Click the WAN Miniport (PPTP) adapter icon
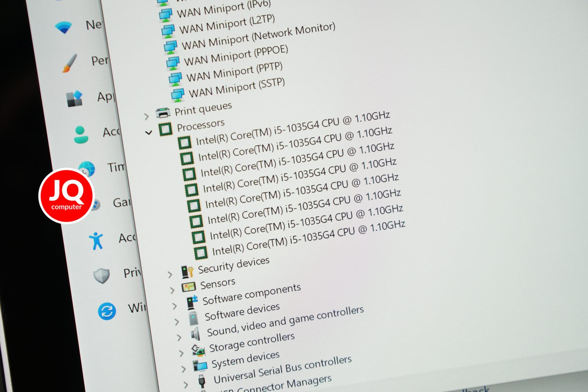 click(175, 78)
